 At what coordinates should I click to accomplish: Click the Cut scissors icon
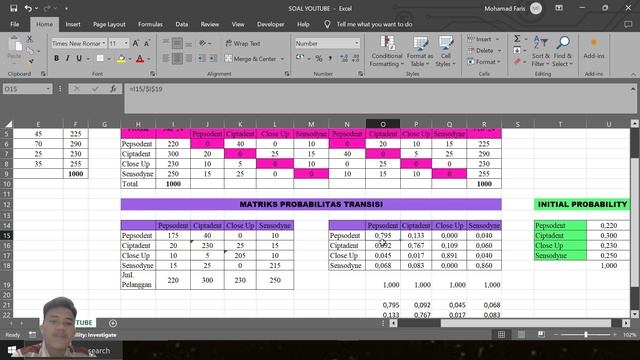(29, 39)
